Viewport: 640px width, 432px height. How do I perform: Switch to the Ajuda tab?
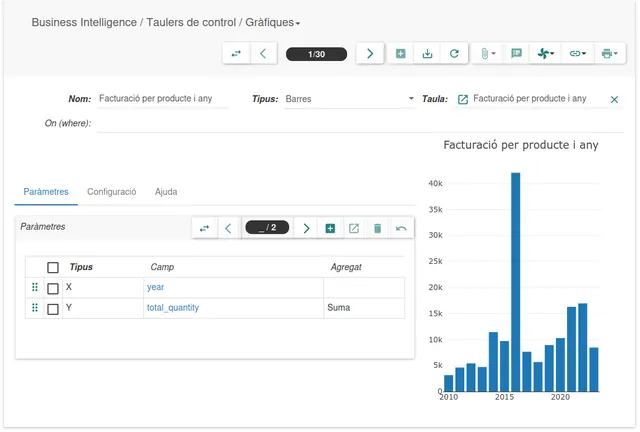[x=166, y=192]
